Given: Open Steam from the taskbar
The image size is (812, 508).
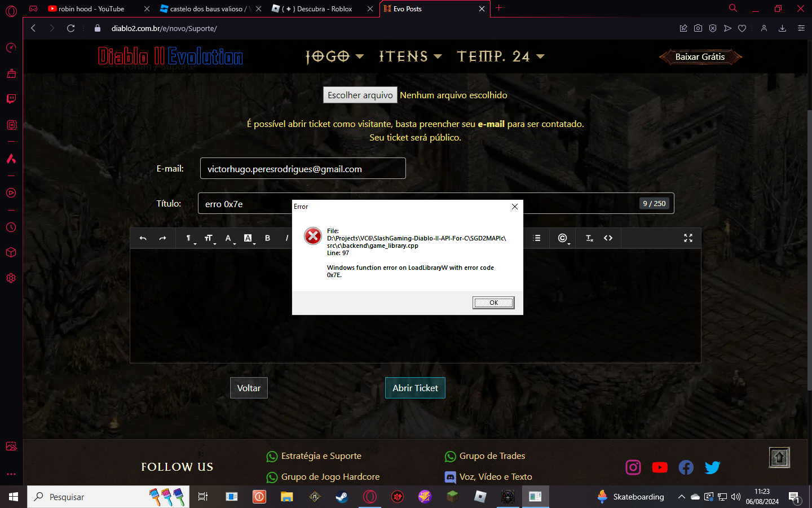Looking at the screenshot, I should (x=342, y=497).
